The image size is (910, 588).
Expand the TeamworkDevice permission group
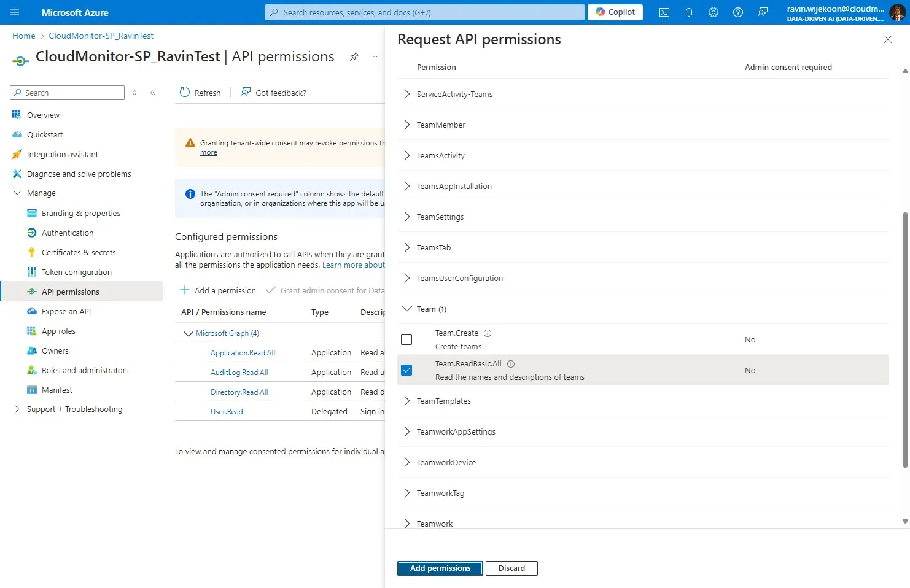coord(406,462)
